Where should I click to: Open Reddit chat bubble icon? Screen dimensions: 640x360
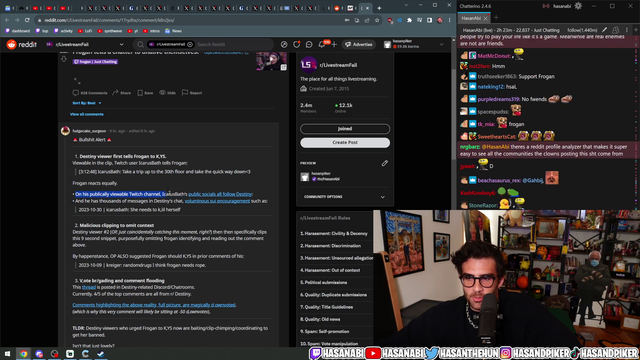(x=309, y=44)
